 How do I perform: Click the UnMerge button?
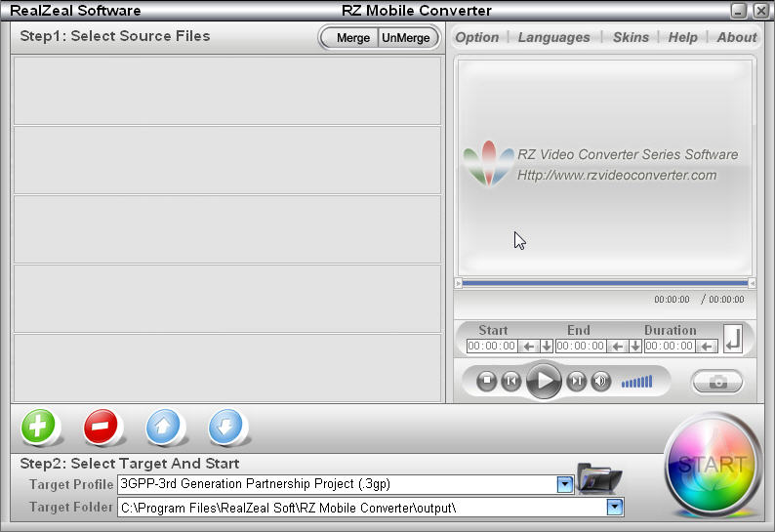point(407,37)
